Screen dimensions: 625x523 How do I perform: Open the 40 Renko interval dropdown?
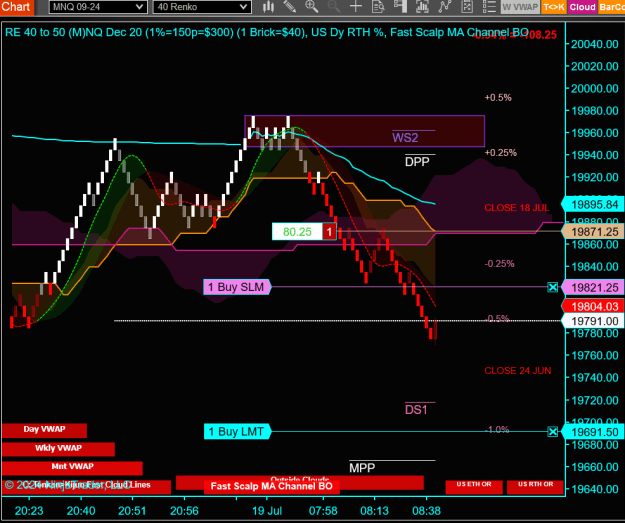pyautogui.click(x=202, y=7)
